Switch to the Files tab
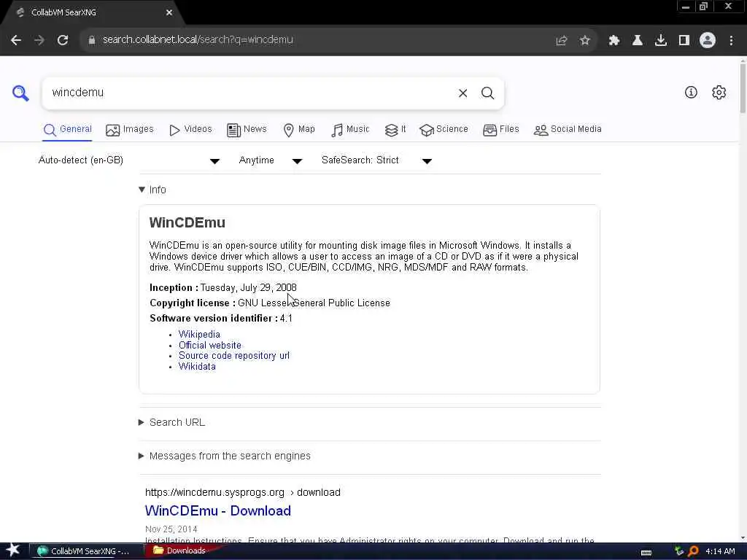 tap(500, 130)
